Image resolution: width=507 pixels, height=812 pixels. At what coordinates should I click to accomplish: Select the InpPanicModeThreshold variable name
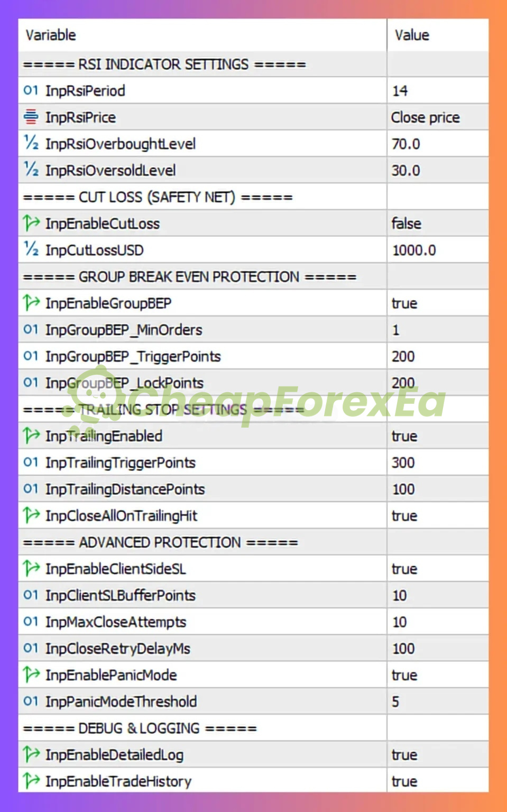point(121,701)
